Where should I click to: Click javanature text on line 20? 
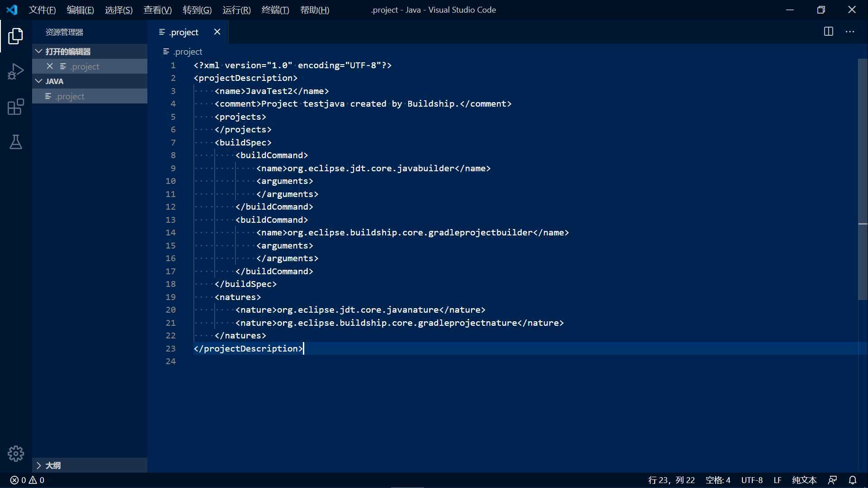(413, 310)
